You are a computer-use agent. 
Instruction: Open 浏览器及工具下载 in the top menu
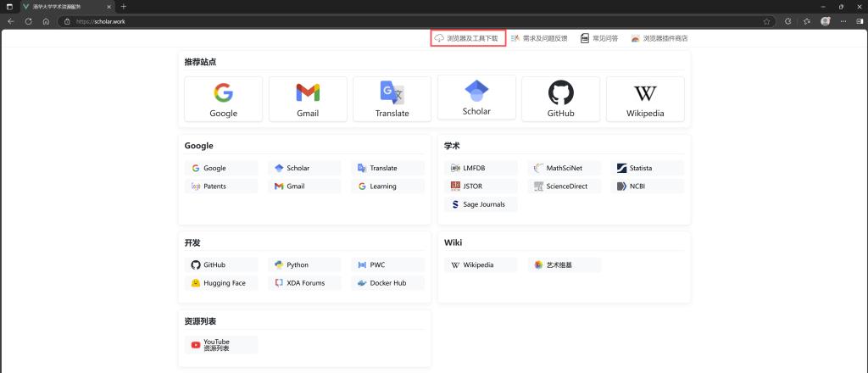click(468, 38)
